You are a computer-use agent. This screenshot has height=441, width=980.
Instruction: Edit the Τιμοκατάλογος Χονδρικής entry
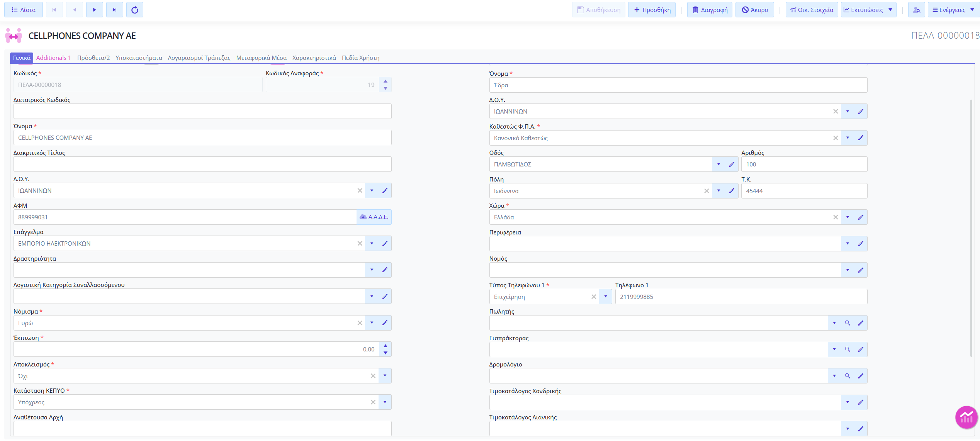(861, 402)
